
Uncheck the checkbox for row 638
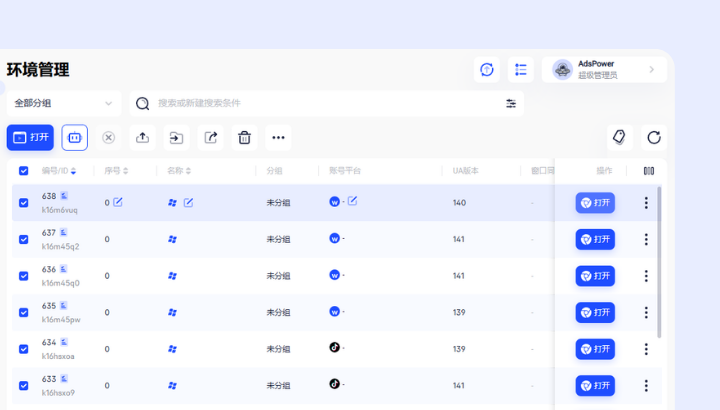pos(23,202)
